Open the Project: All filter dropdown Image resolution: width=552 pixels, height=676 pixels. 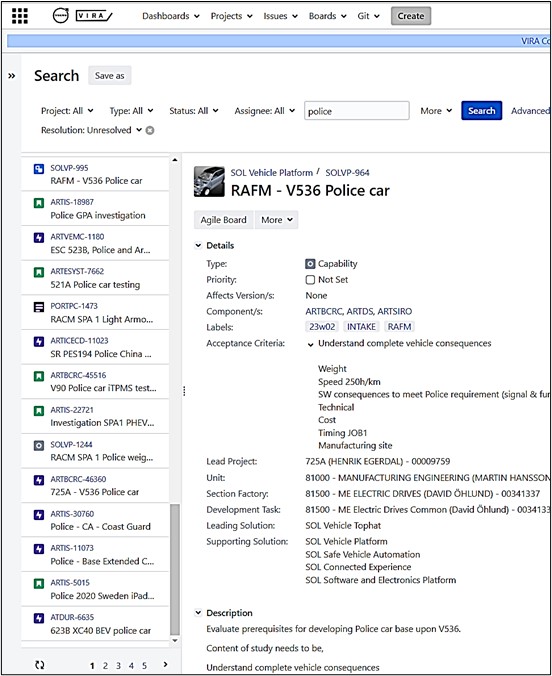pyautogui.click(x=67, y=111)
